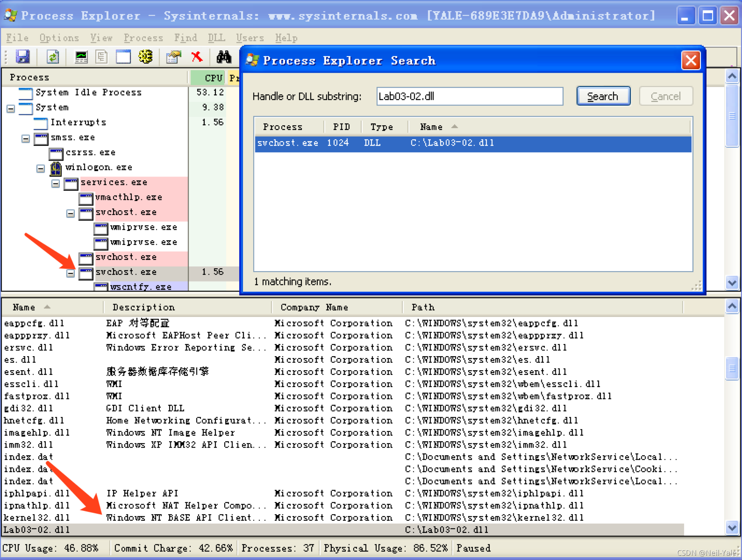Viewport: 742px width, 560px height.
Task: Click the Refresh Now toolbar icon
Action: point(52,57)
